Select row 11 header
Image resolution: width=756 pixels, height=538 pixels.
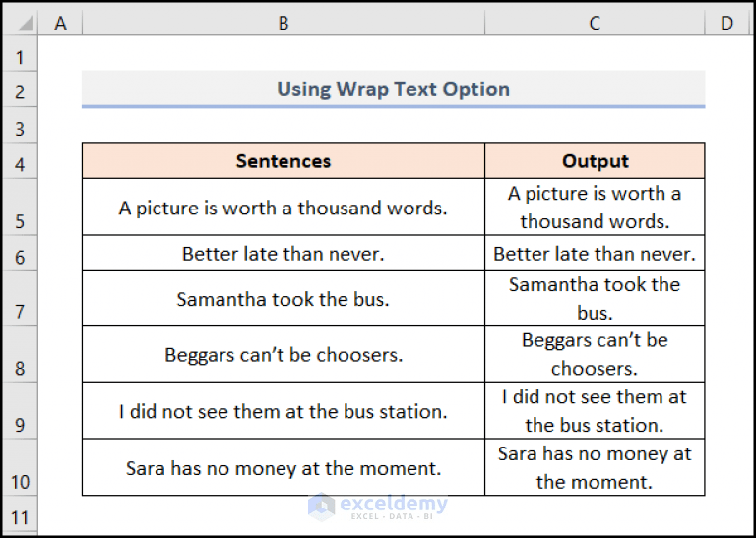20,513
